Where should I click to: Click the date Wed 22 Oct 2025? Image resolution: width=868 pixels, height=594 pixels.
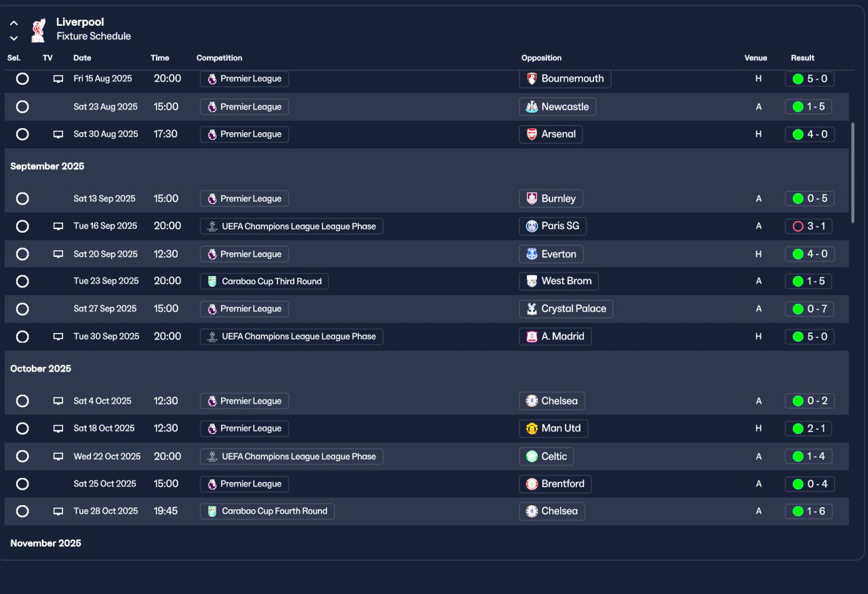click(107, 456)
